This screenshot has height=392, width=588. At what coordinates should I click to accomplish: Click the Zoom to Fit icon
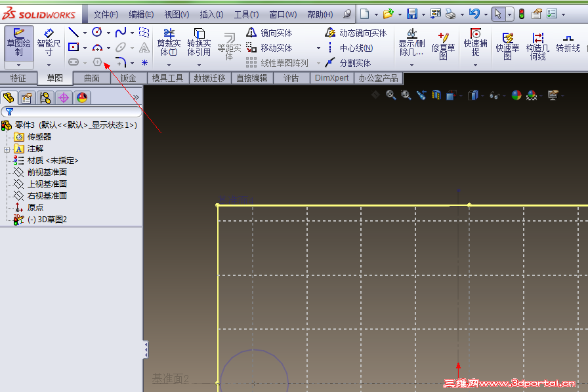click(390, 95)
